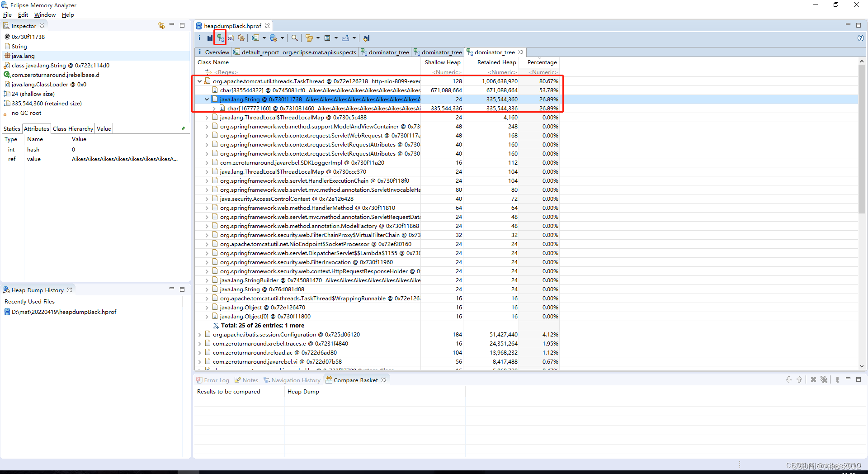The height and width of the screenshot is (474, 868).
Task: Collapse the TaskThread @ 0x72e126218 row
Action: coord(200,81)
